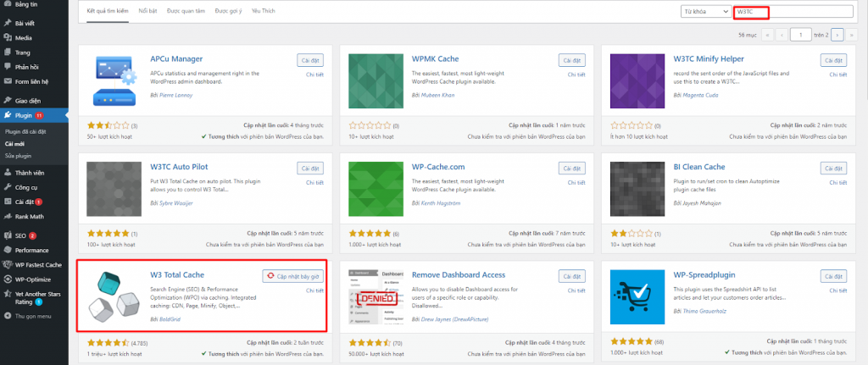Click the SEO Yoast icon
Image resolution: width=868 pixels, height=365 pixels.
8,235
